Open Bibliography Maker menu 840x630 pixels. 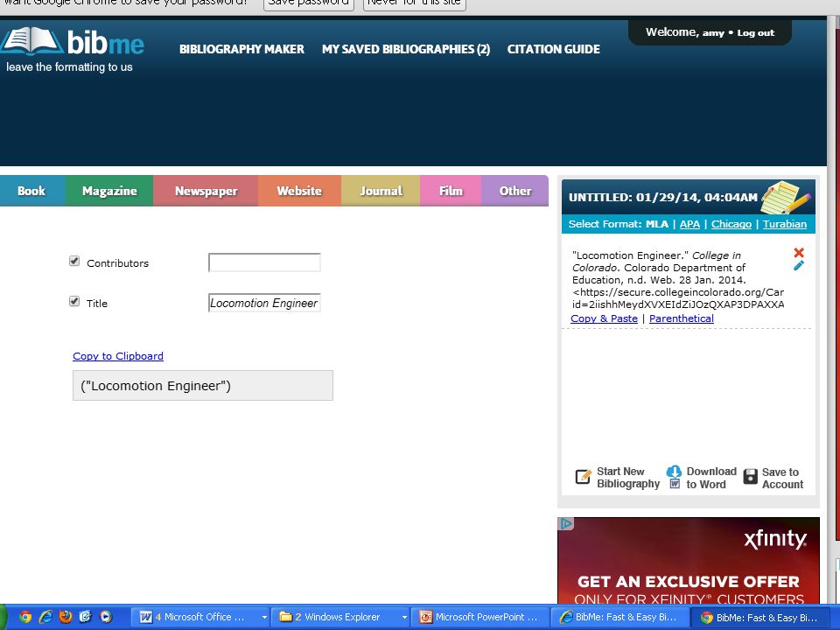(241, 49)
